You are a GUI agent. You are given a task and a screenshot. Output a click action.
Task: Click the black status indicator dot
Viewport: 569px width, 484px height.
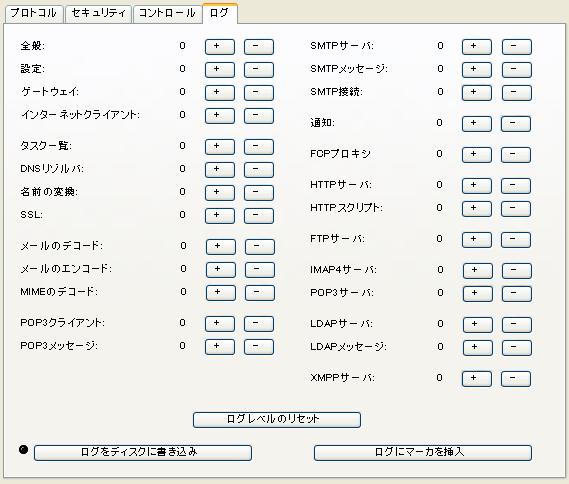(24, 450)
